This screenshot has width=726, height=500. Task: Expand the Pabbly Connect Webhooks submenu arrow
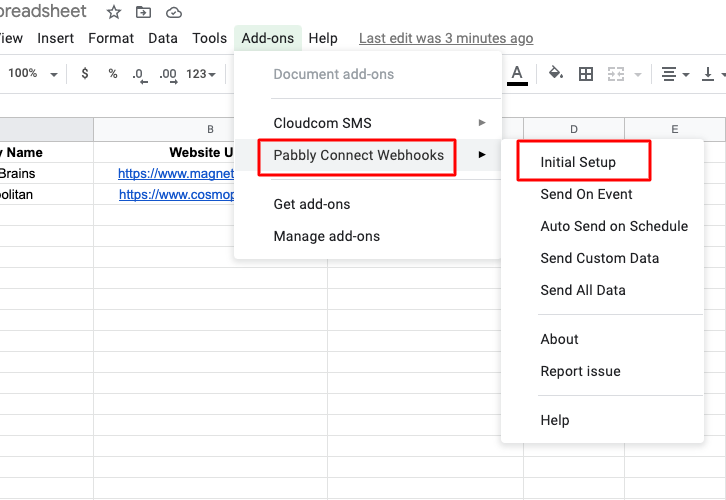[482, 155]
